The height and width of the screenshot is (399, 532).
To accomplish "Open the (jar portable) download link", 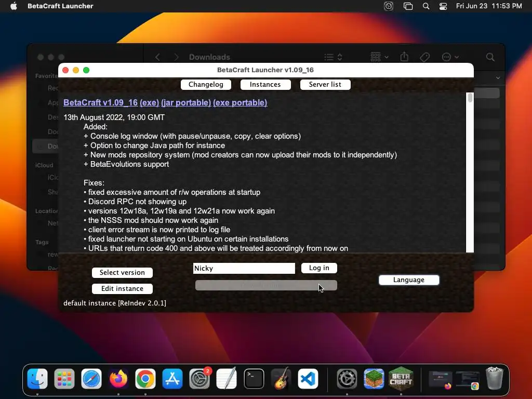I will 186,102.
